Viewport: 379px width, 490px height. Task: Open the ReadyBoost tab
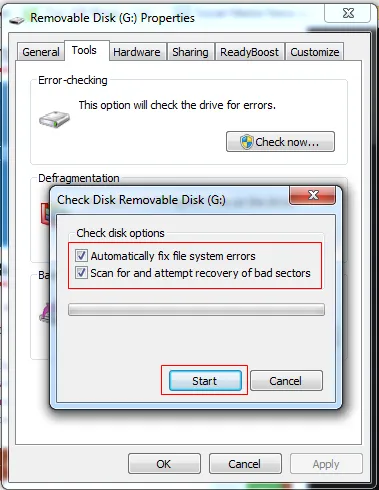tap(249, 52)
